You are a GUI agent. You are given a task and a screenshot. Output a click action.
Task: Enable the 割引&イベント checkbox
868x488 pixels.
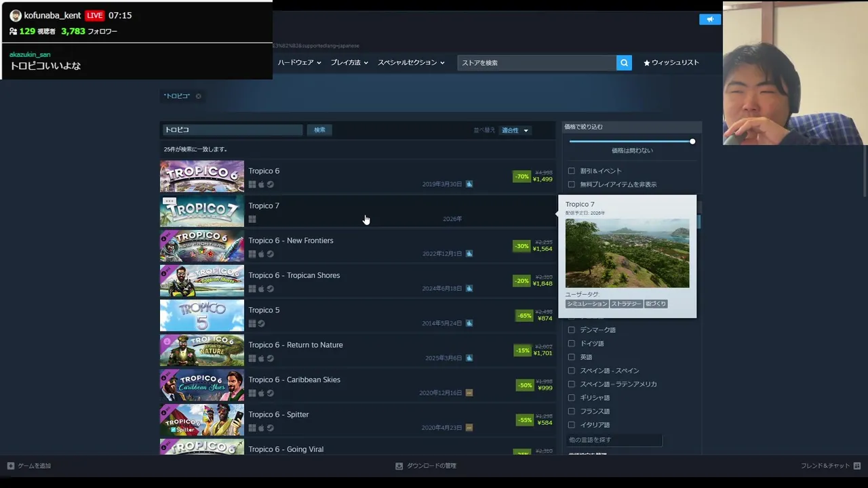571,171
